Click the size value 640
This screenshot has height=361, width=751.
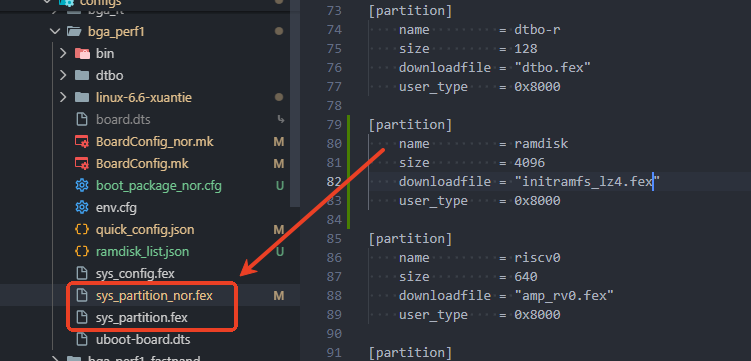click(x=526, y=277)
